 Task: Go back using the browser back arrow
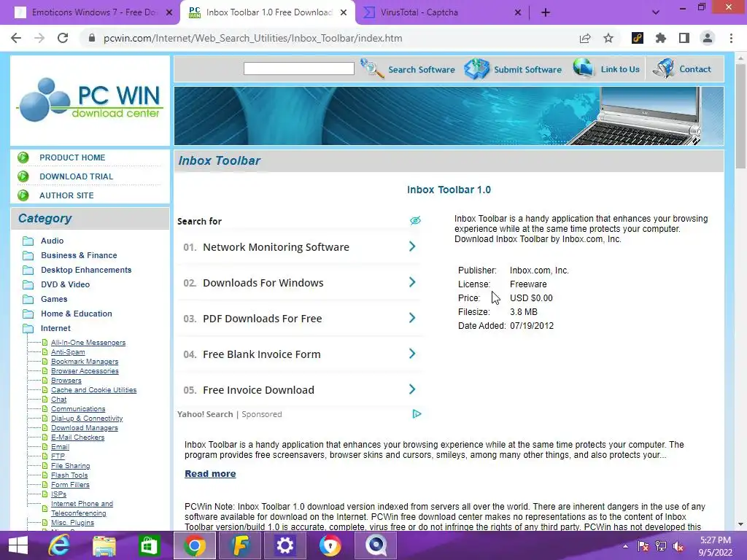[16, 38]
